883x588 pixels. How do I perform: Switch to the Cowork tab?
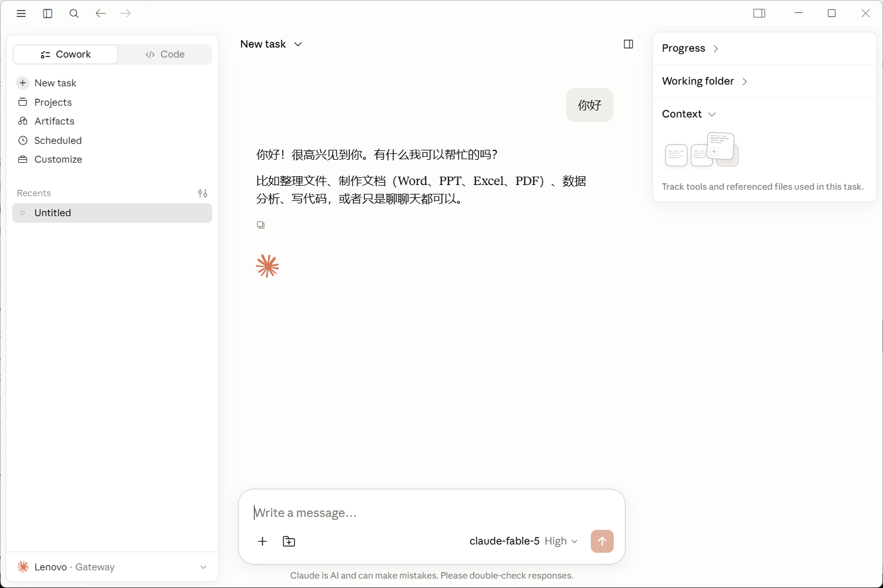click(65, 54)
